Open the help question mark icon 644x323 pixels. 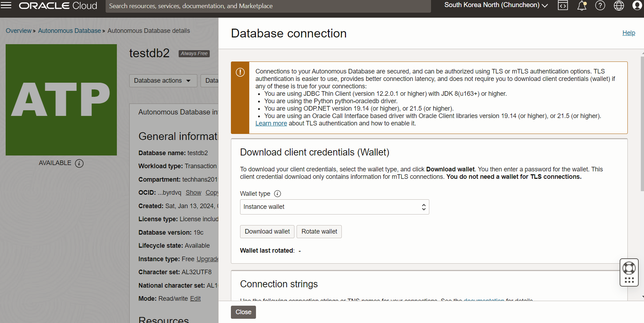(x=600, y=5)
